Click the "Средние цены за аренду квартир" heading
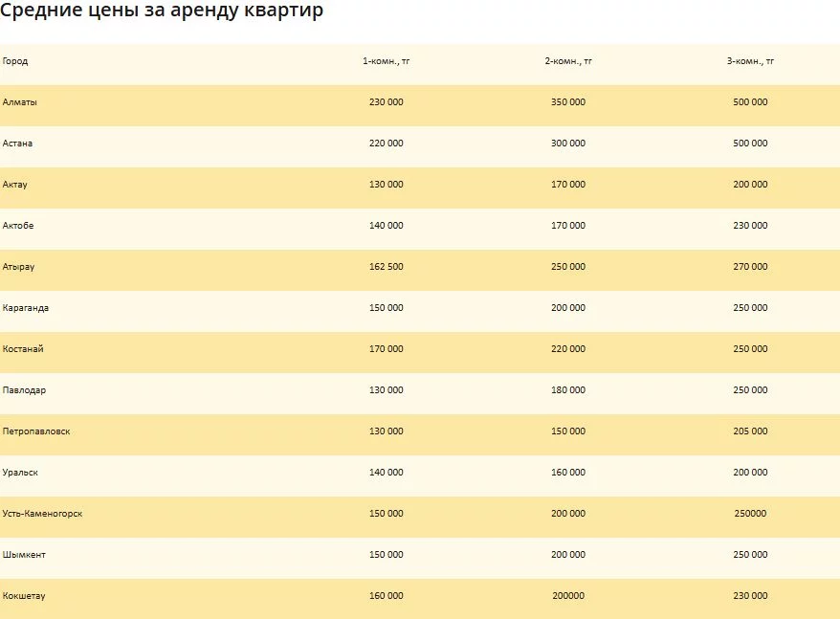The width and height of the screenshot is (840, 619). [x=162, y=11]
